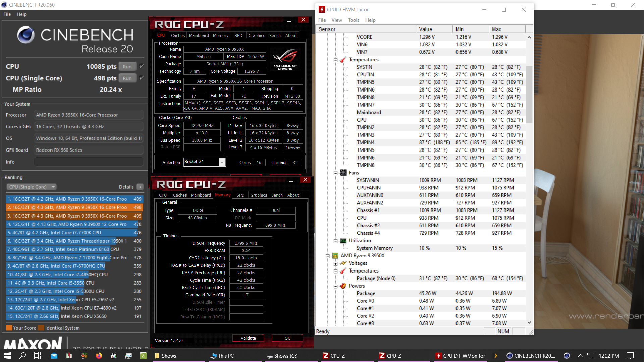644x362 pixels.
Task: Show hidden system tray icons
Action: 580,356
